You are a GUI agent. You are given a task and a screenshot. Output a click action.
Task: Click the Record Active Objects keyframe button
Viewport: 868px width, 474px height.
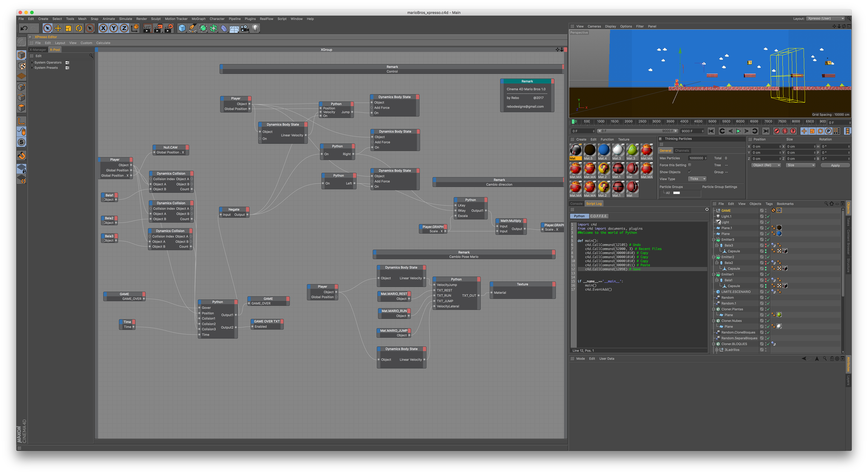(x=777, y=131)
